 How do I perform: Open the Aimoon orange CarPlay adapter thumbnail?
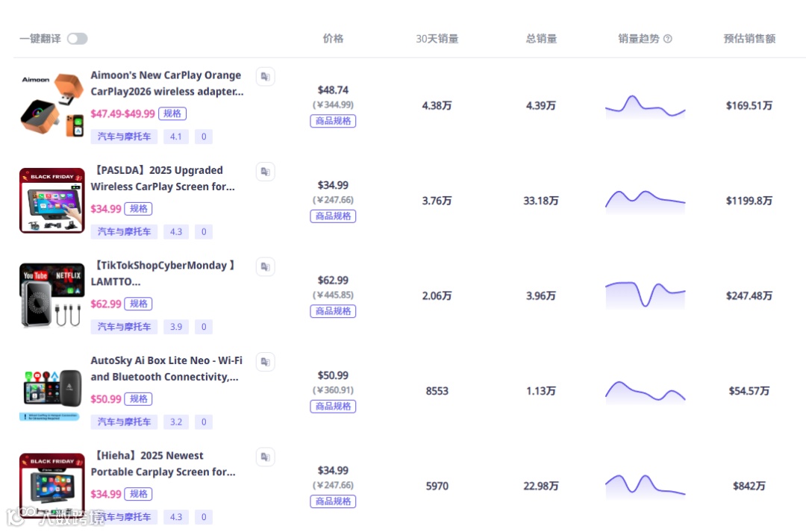(52, 105)
